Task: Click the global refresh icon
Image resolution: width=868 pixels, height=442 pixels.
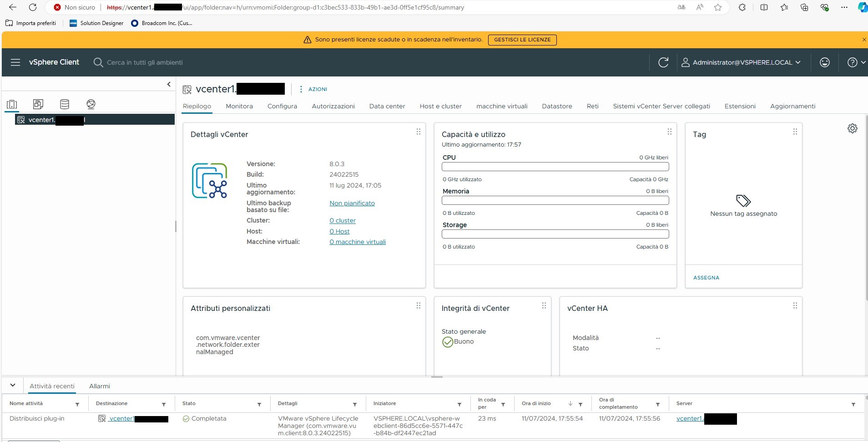Action: pos(663,62)
